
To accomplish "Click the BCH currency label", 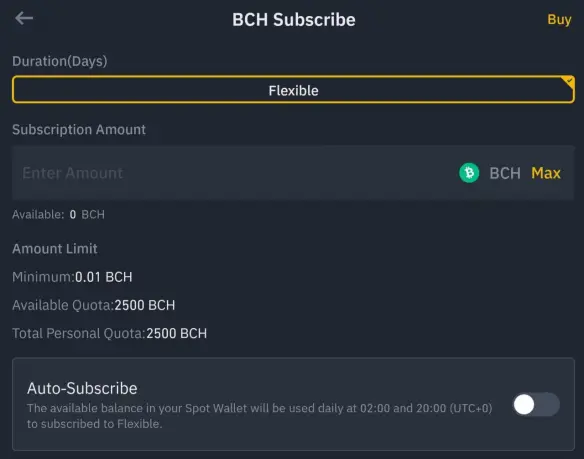I will pos(505,173).
